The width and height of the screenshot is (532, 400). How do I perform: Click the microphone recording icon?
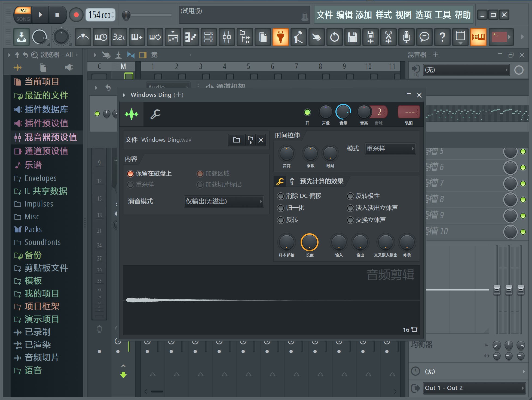(406, 37)
